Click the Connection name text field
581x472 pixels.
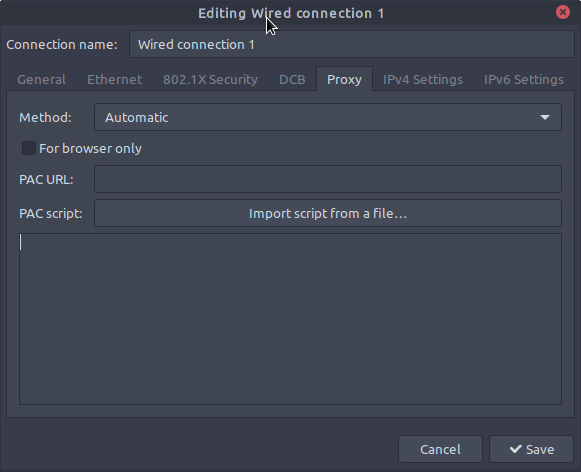click(x=352, y=44)
